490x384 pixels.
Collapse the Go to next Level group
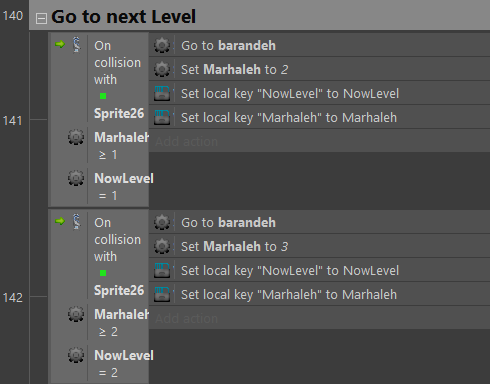click(41, 18)
